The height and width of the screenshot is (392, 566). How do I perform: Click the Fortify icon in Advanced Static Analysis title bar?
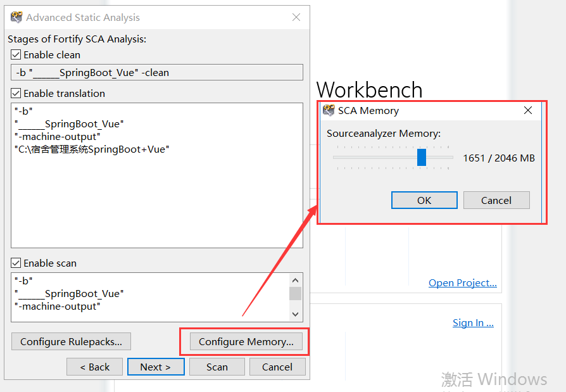point(16,17)
